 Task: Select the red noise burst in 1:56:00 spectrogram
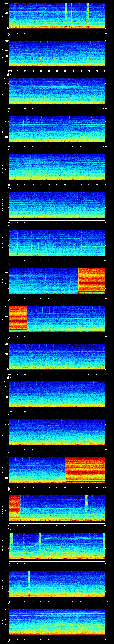[x=85, y=470]
